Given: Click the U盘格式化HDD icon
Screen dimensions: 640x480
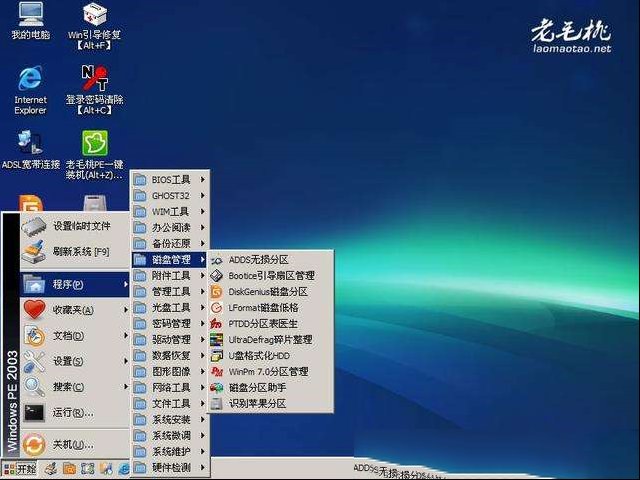Looking at the screenshot, I should [x=216, y=356].
